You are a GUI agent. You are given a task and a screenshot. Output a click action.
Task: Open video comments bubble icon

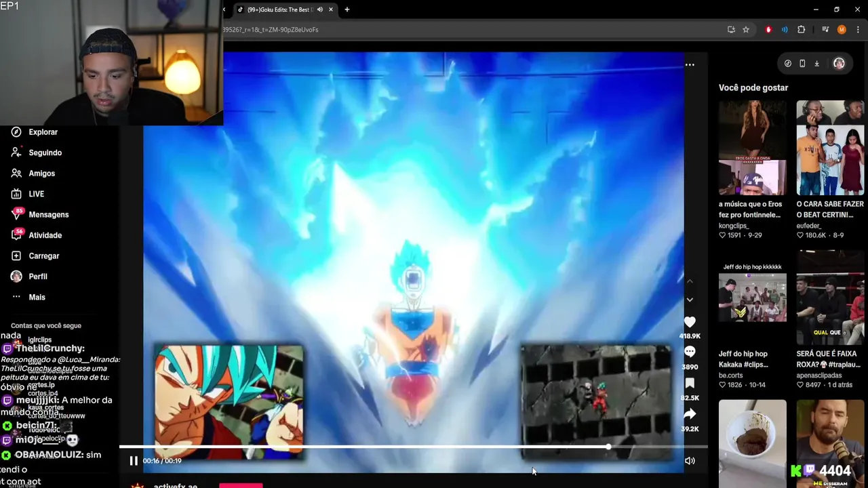click(x=690, y=352)
